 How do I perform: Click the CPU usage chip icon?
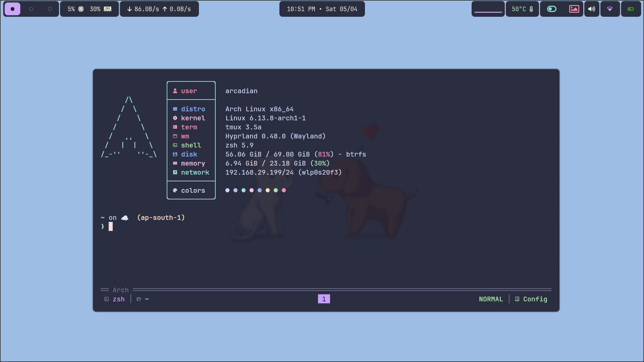point(81,9)
